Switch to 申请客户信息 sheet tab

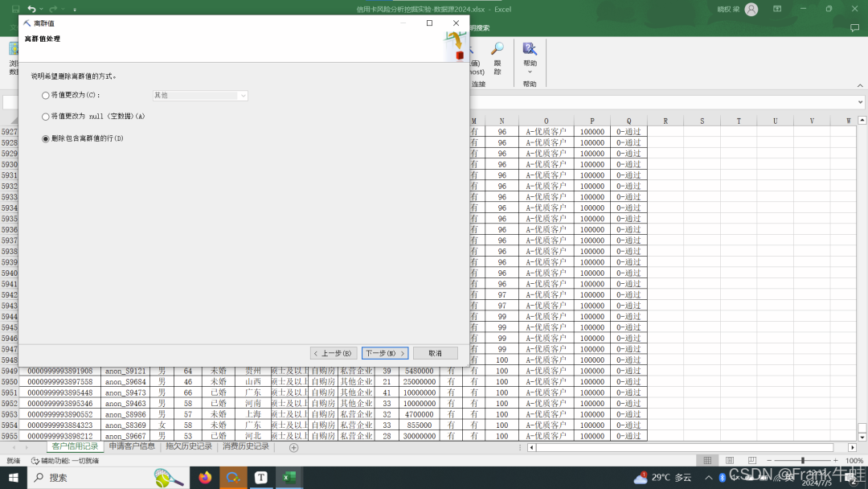pyautogui.click(x=132, y=446)
